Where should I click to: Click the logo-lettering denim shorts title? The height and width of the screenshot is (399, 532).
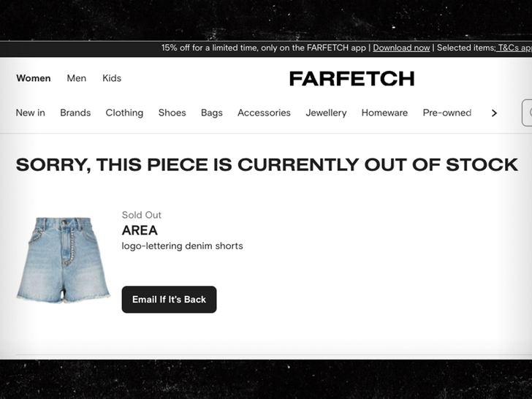click(182, 246)
